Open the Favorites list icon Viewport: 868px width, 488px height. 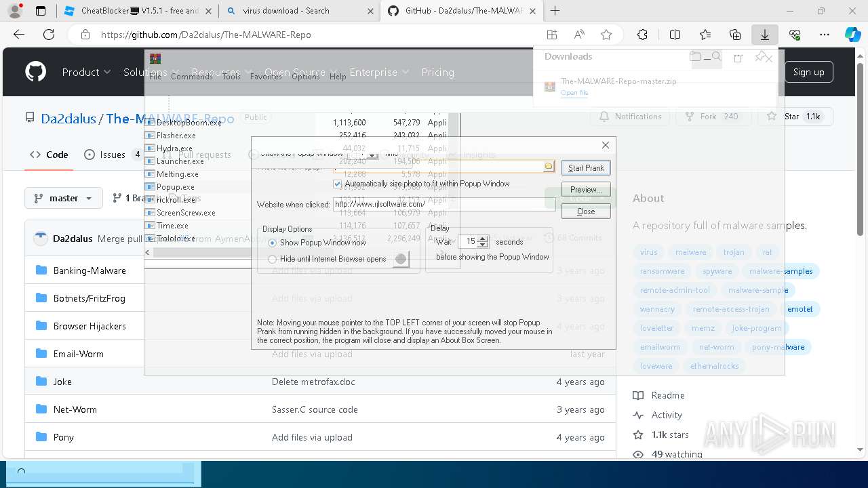tap(705, 35)
